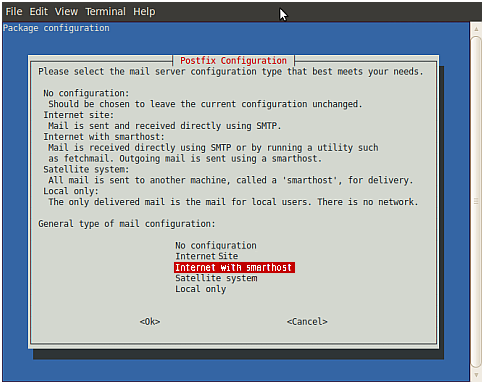Viewport: 484px width, 384px height.
Task: Click the 'Satellite system:' description heading
Action: (86, 169)
